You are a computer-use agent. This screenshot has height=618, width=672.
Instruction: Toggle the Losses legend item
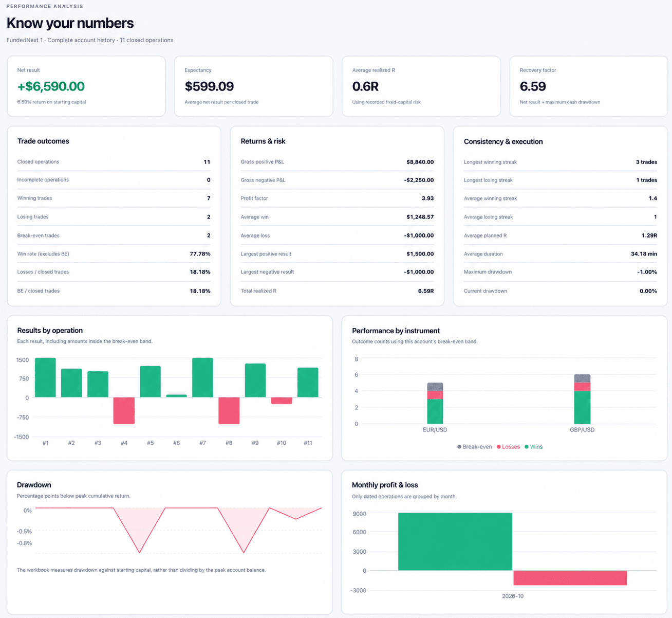(509, 447)
